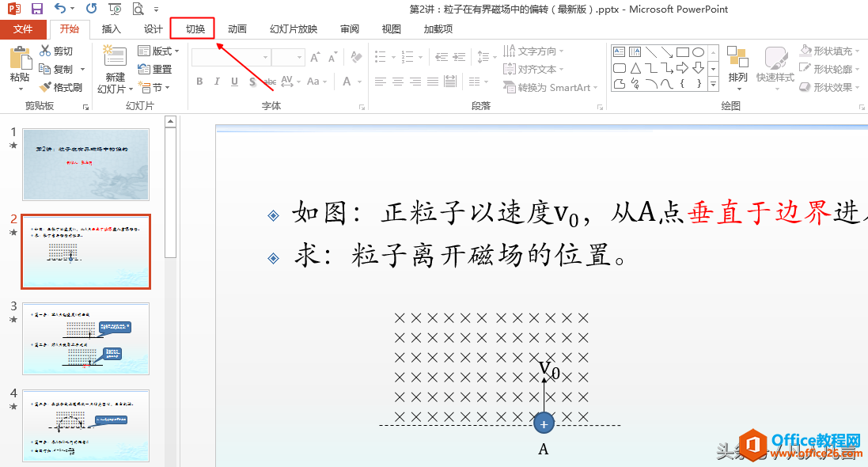Clear all formatting

pos(356,57)
